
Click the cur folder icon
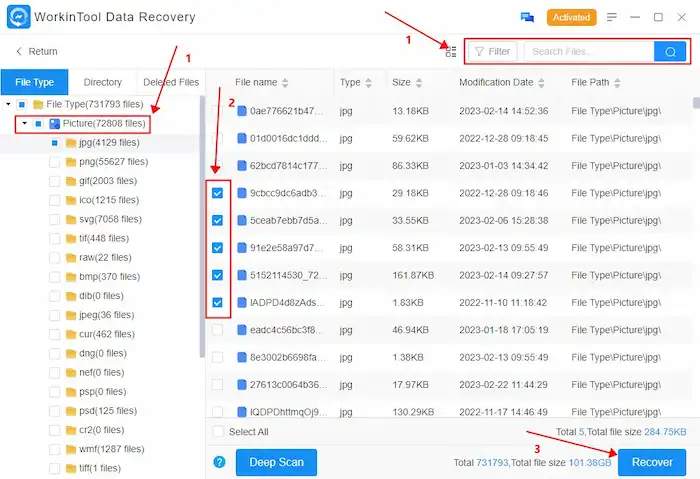71,334
